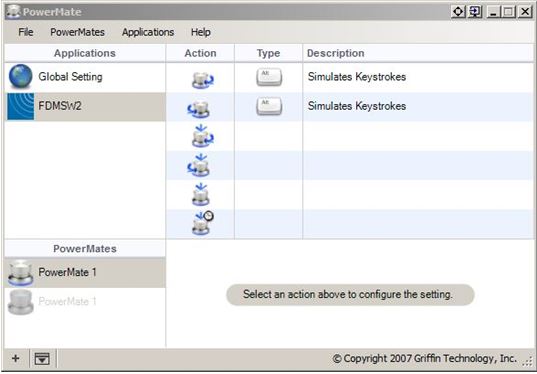The image size is (537, 374).
Task: Open the File menu
Action: pos(26,32)
